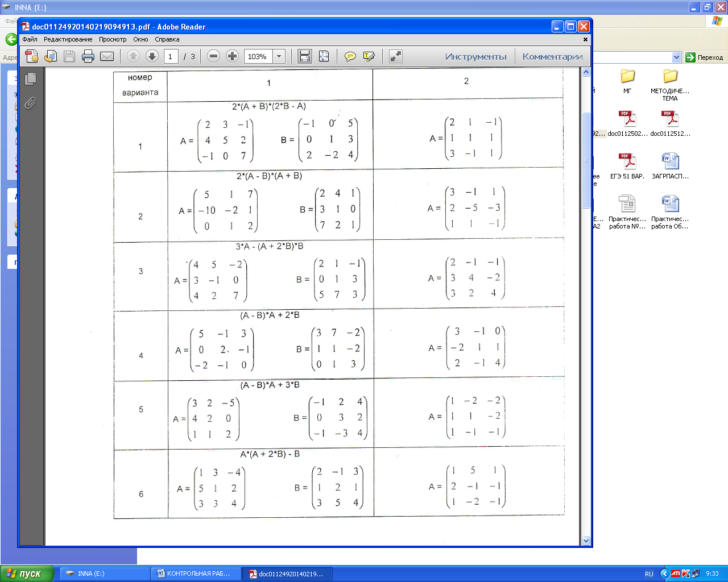Open the Справка menu
This screenshot has height=582, width=728.
167,39
